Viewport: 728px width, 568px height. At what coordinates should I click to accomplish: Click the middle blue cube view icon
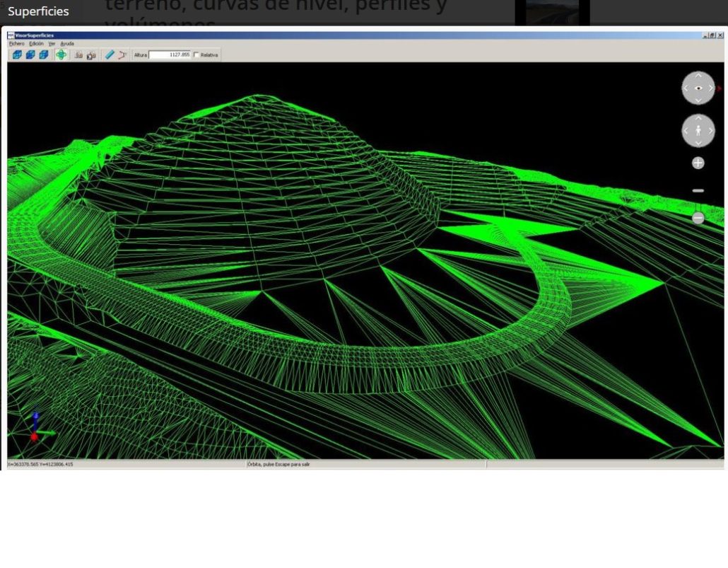pyautogui.click(x=30, y=54)
